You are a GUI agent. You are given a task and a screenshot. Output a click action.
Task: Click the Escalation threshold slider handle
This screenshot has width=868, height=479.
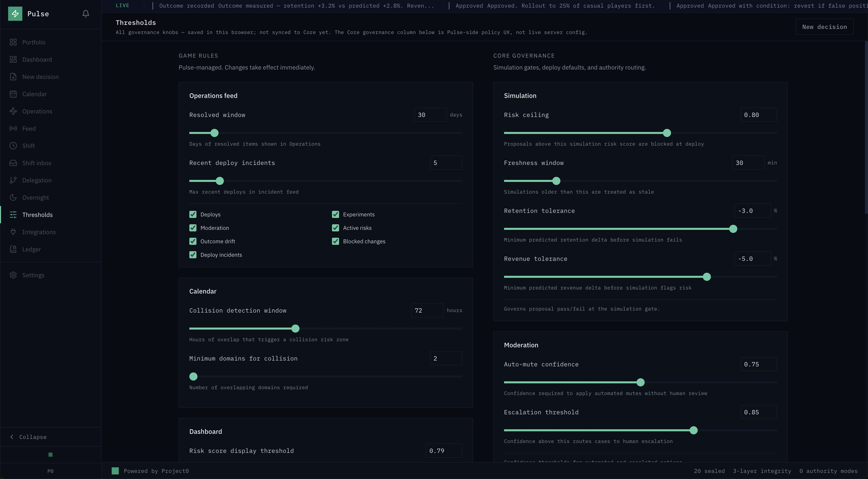click(x=693, y=430)
